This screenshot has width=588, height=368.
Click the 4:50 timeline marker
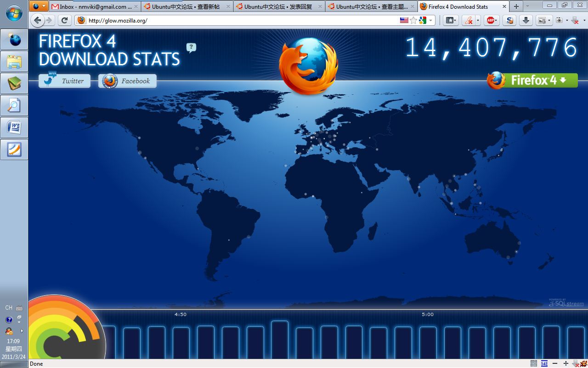click(x=181, y=315)
